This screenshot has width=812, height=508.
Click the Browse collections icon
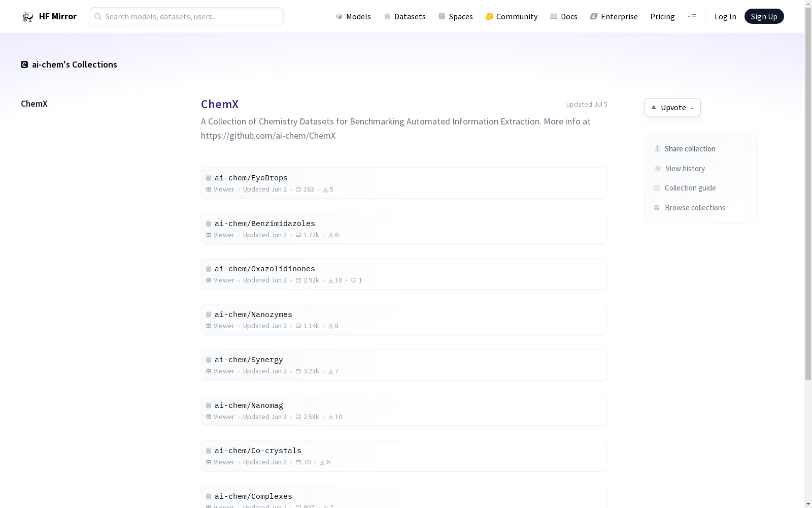tap(657, 208)
